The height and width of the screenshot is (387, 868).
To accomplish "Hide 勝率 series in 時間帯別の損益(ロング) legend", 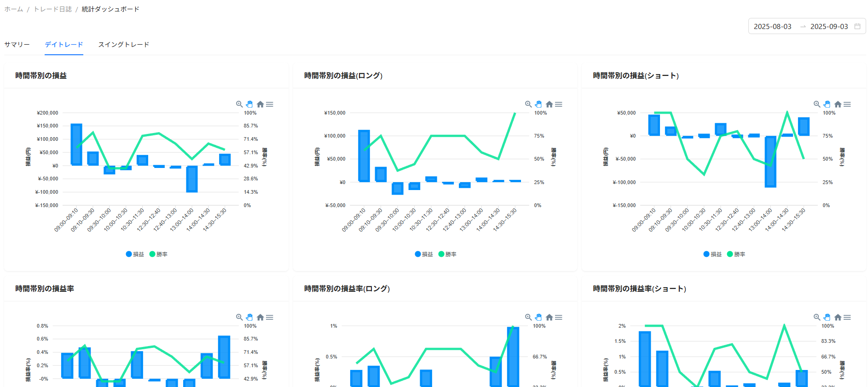I will click(447, 254).
